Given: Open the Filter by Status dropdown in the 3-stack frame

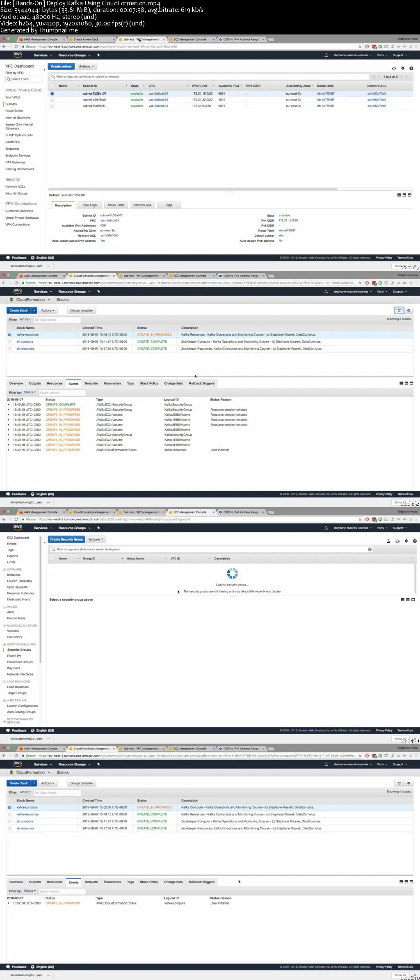Looking at the screenshot, I should [30, 392].
